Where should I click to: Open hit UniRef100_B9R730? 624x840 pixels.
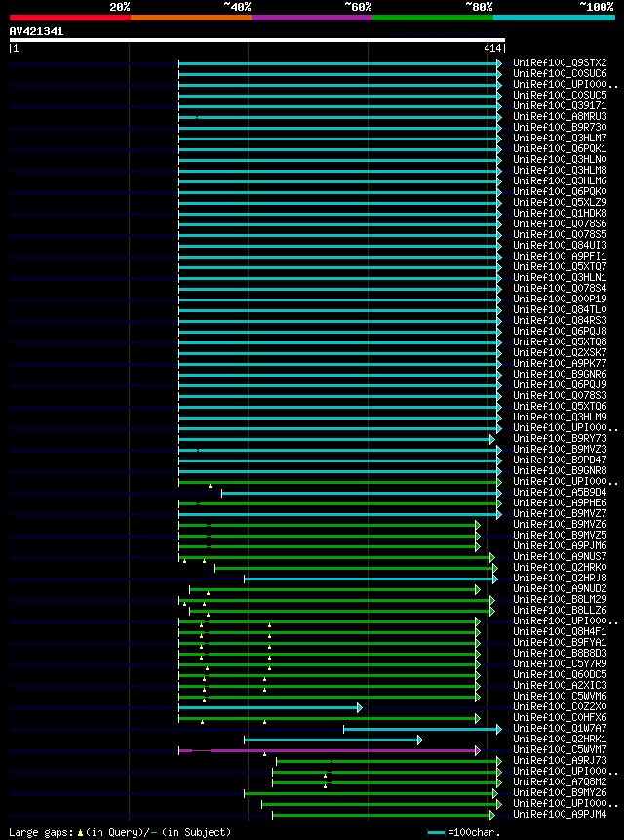(560, 127)
